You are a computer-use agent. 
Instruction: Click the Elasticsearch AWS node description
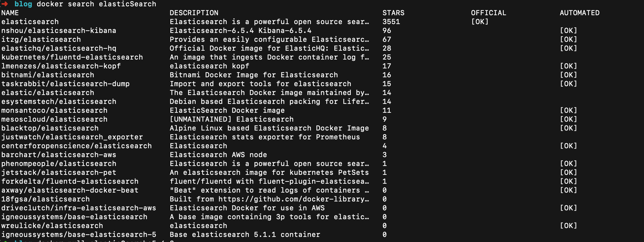pyautogui.click(x=218, y=155)
